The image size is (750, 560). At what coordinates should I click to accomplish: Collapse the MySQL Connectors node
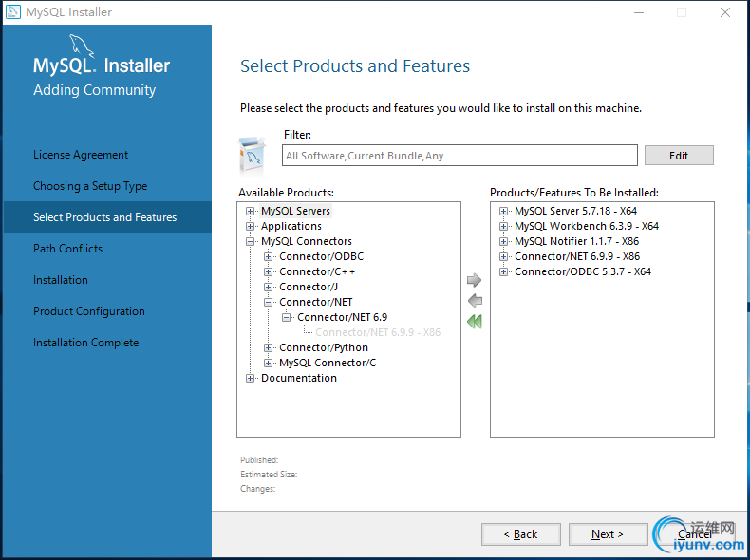(x=250, y=241)
